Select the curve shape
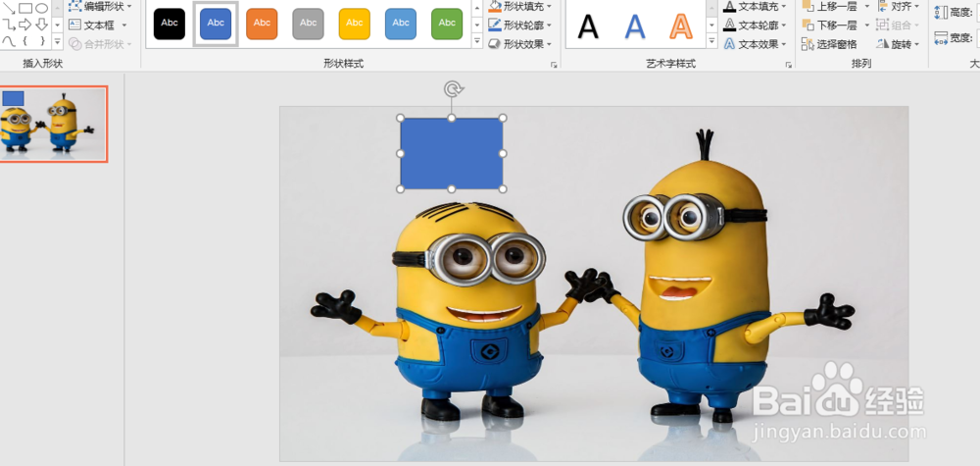 9,40
